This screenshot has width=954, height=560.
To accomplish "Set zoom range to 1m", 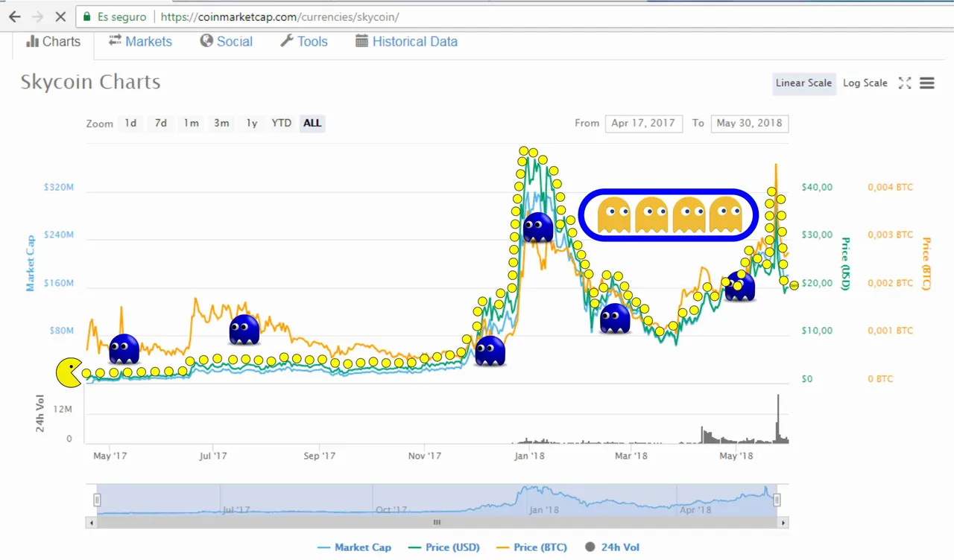I will pos(192,124).
